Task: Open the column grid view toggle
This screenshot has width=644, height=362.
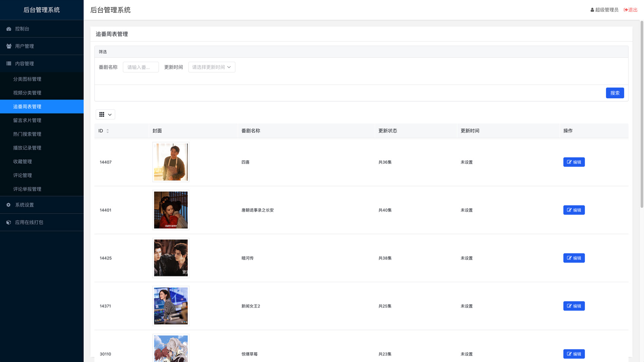Action: click(x=105, y=115)
